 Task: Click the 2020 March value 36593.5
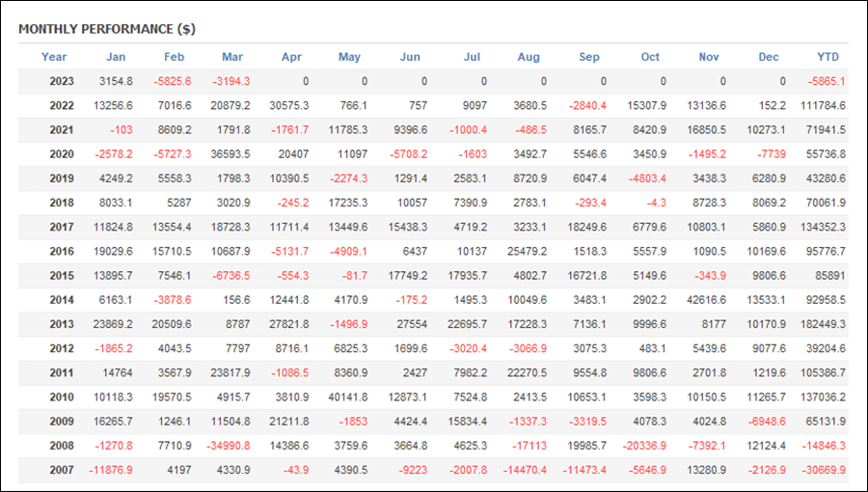click(231, 154)
